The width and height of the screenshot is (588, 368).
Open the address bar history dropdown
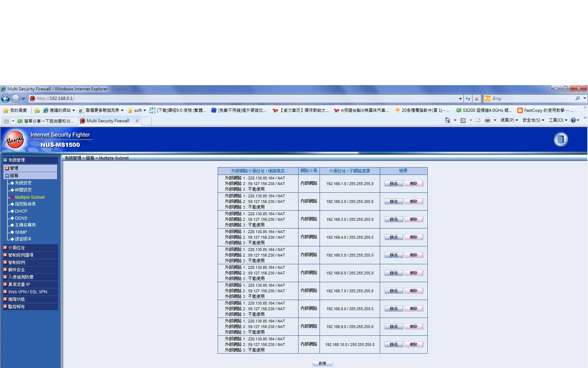pos(460,99)
